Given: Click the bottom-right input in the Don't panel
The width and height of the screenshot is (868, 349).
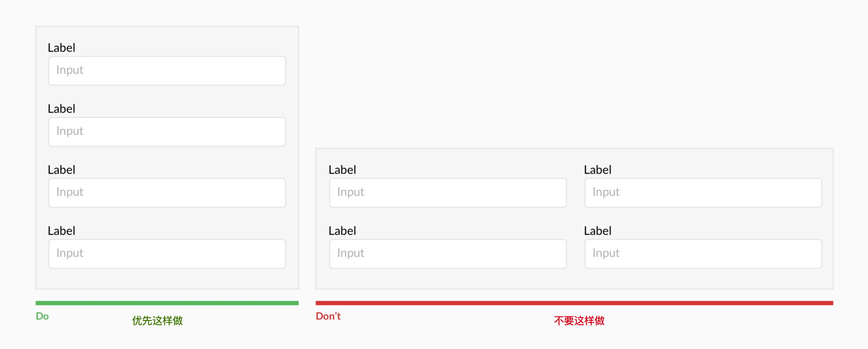Looking at the screenshot, I should [703, 254].
